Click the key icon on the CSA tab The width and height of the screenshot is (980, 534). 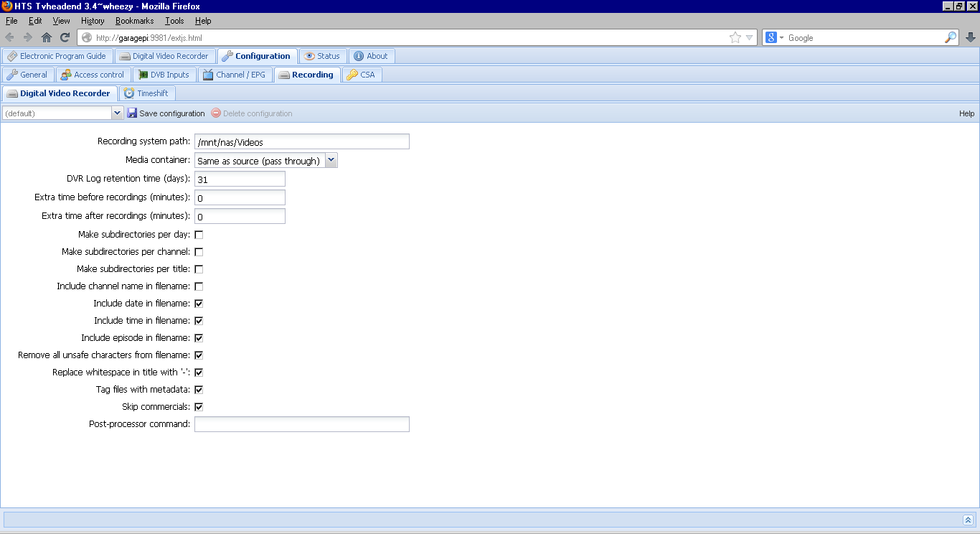(352, 74)
